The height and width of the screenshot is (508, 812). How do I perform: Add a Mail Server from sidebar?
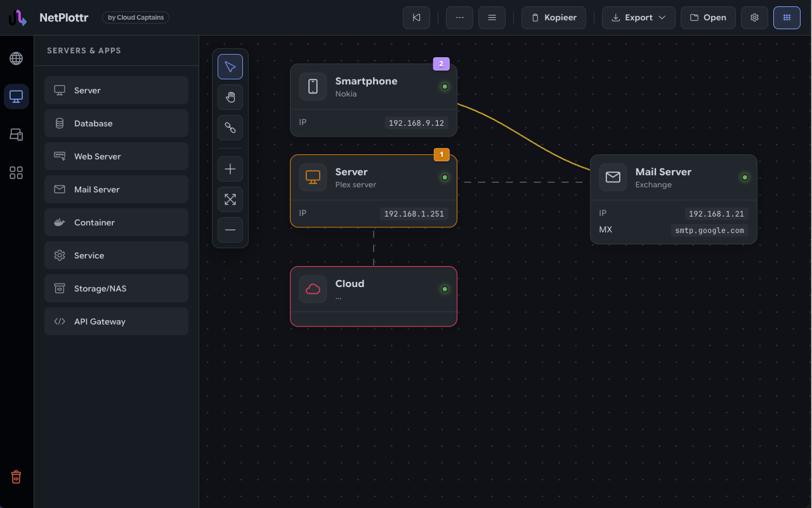[x=116, y=189]
